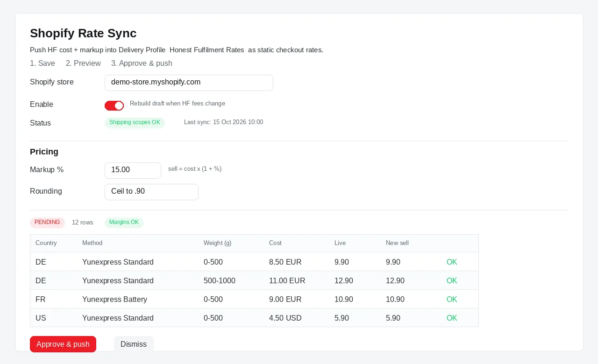The image size is (598, 364).
Task: Click the Margins OK badge
Action: point(124,223)
